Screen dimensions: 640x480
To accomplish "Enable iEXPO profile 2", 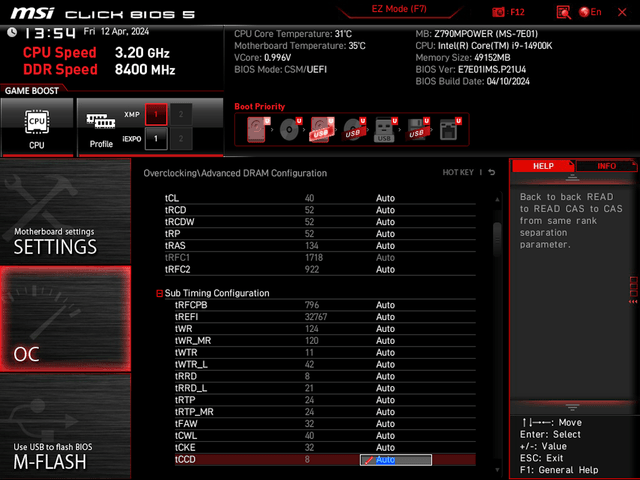I will coord(181,139).
